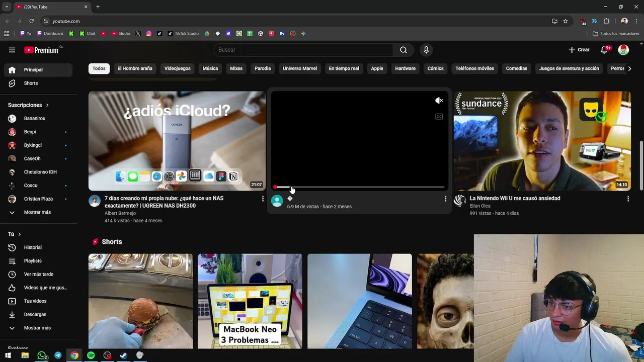Select the En tiempo real chip
This screenshot has width=644, height=362.
pyautogui.click(x=344, y=68)
